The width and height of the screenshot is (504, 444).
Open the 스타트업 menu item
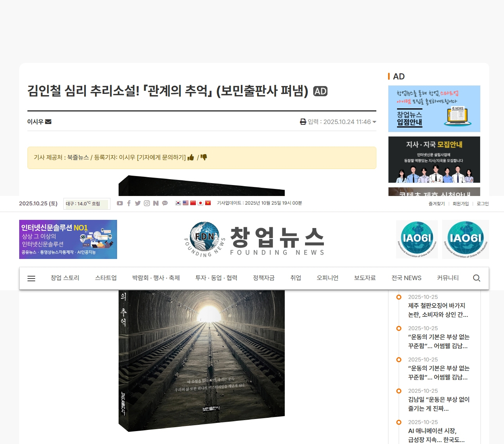(106, 278)
